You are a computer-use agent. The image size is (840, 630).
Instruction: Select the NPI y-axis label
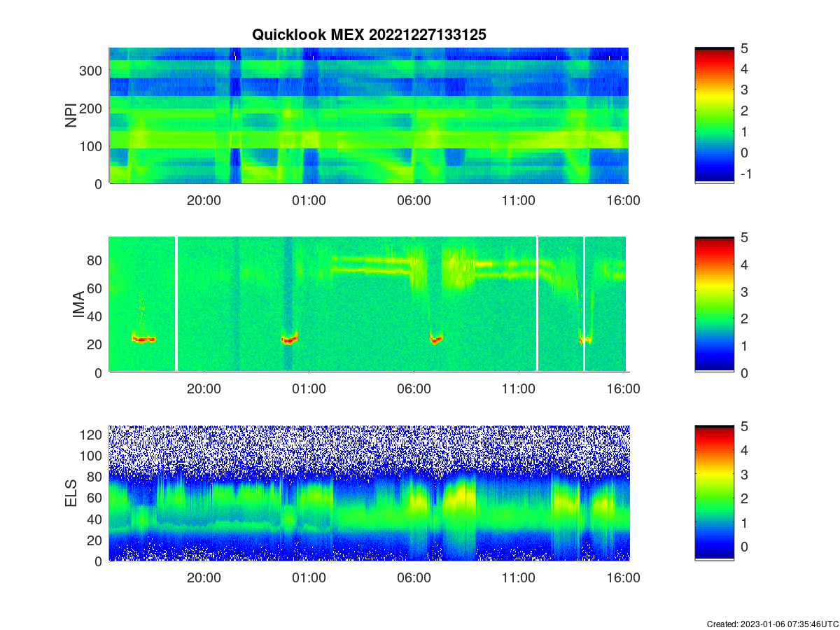71,115
